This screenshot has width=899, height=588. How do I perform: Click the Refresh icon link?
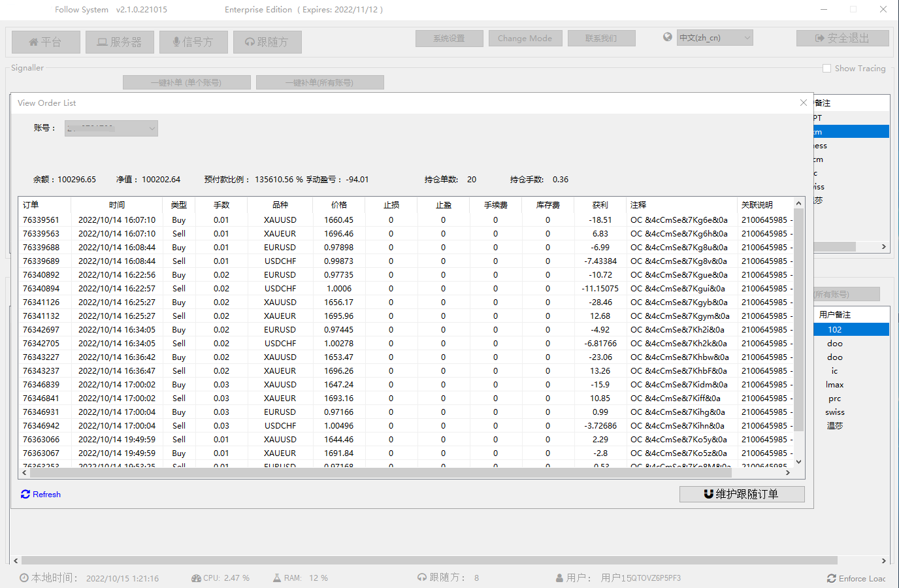click(25, 495)
